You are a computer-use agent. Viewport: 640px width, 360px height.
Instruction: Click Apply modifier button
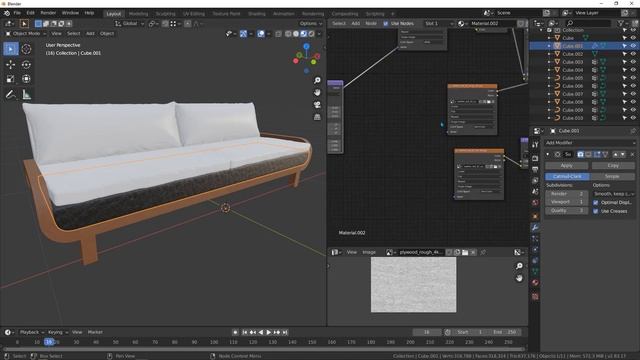[x=567, y=166]
